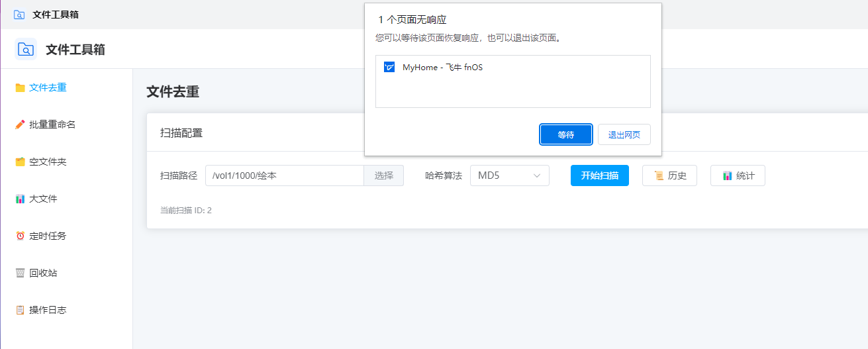Expand the MD5 hash algorithm dropdown
Image resolution: width=868 pixels, height=349 pixels.
click(510, 175)
